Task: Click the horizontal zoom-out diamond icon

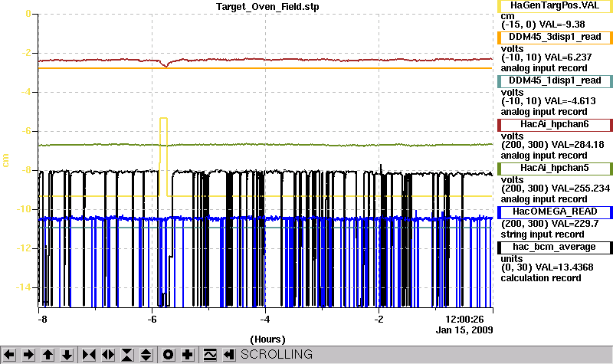Action: (x=108, y=355)
